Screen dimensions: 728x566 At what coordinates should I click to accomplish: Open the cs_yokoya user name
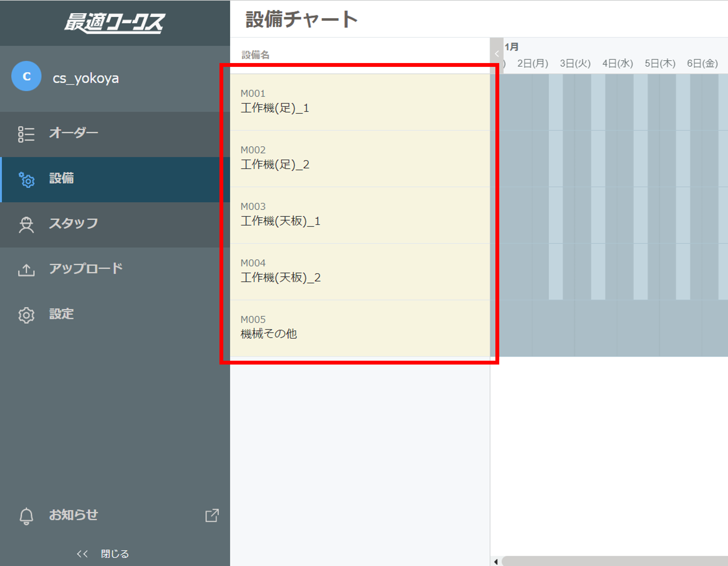coord(86,78)
